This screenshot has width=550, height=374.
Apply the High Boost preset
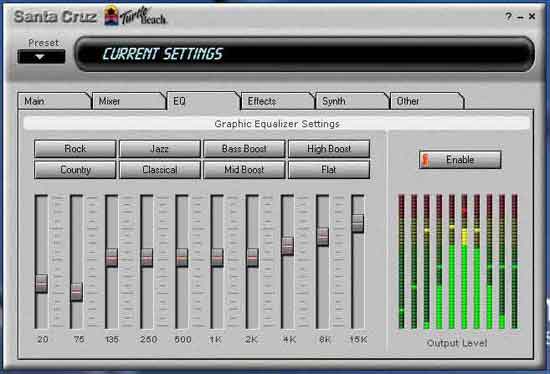[x=329, y=149]
